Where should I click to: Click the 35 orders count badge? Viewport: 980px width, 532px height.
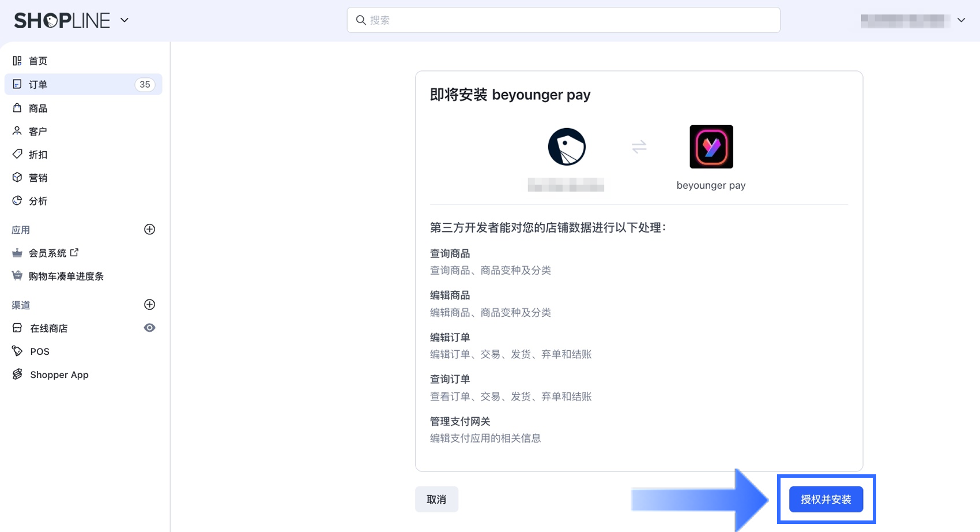145,84
